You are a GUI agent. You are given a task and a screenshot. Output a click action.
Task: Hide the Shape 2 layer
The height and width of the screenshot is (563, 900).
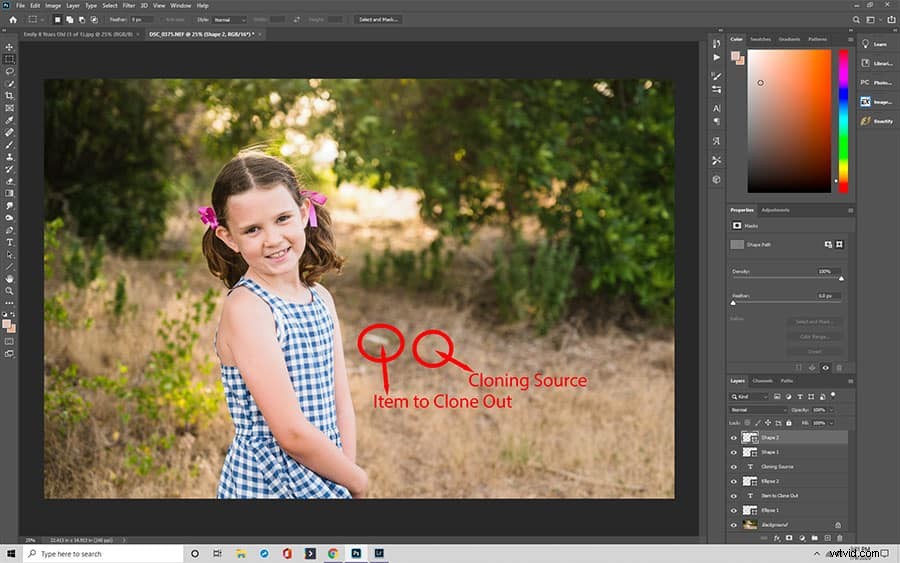(x=733, y=438)
